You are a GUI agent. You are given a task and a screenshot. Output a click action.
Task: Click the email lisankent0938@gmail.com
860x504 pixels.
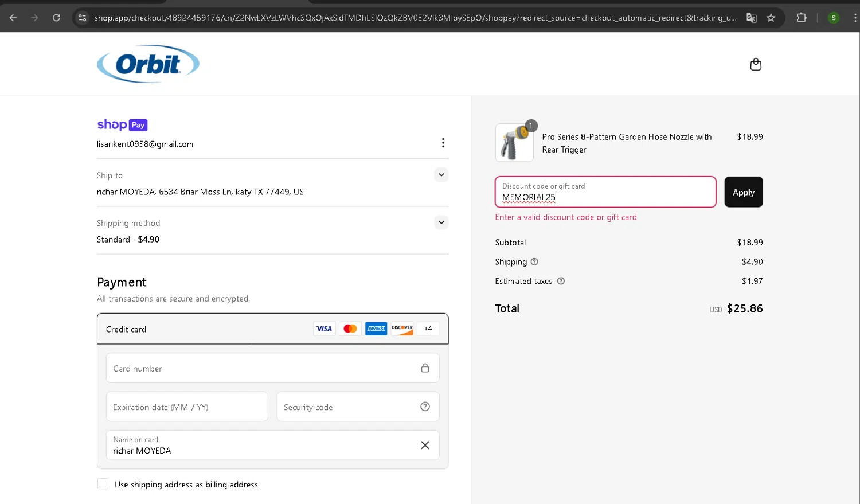tap(145, 144)
